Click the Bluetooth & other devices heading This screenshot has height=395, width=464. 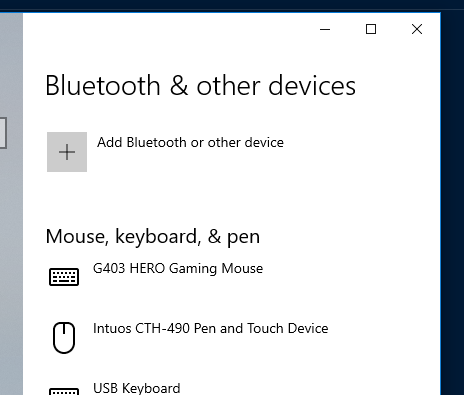[x=201, y=86]
